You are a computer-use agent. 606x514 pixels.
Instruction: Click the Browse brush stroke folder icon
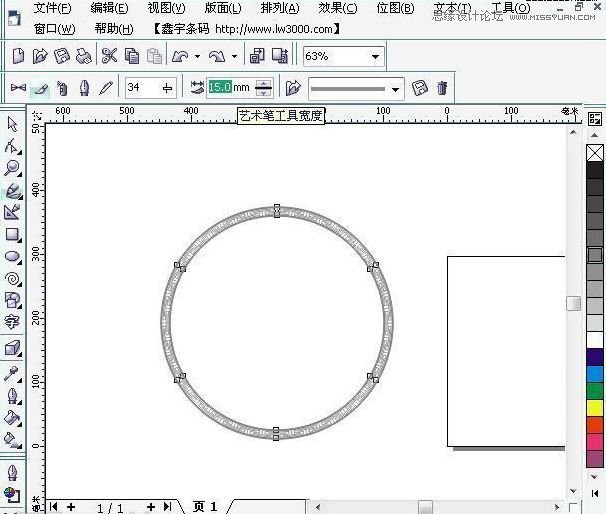[x=293, y=88]
